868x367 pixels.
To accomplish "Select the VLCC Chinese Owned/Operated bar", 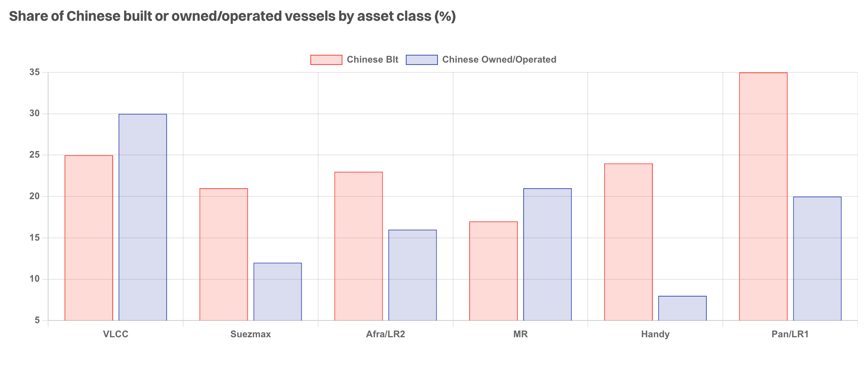I will coord(143,217).
